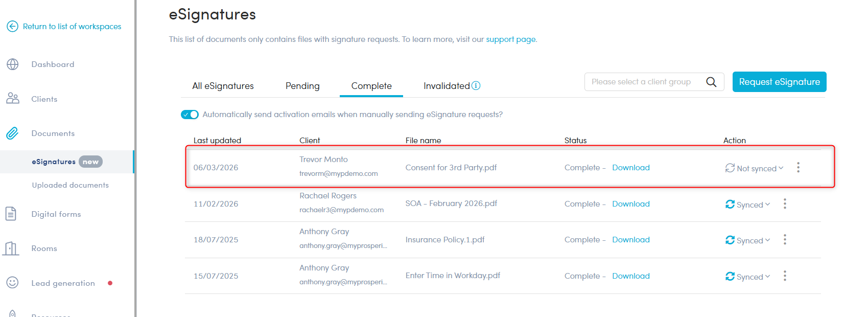Click the Request eSignature button
The image size is (868, 317).
click(x=779, y=82)
